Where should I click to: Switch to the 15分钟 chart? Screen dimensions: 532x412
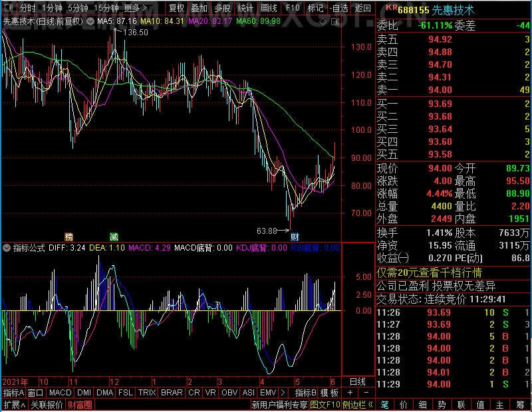point(106,7)
